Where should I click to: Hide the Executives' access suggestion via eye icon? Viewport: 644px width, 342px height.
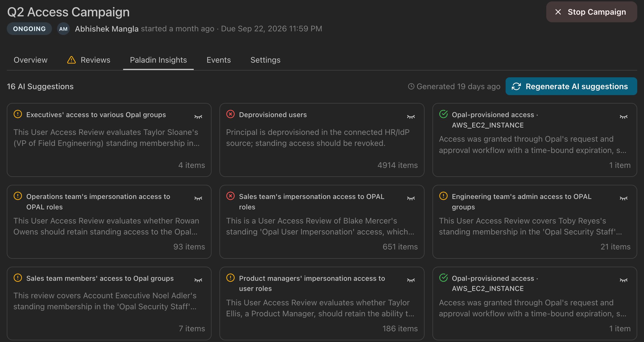[198, 117]
